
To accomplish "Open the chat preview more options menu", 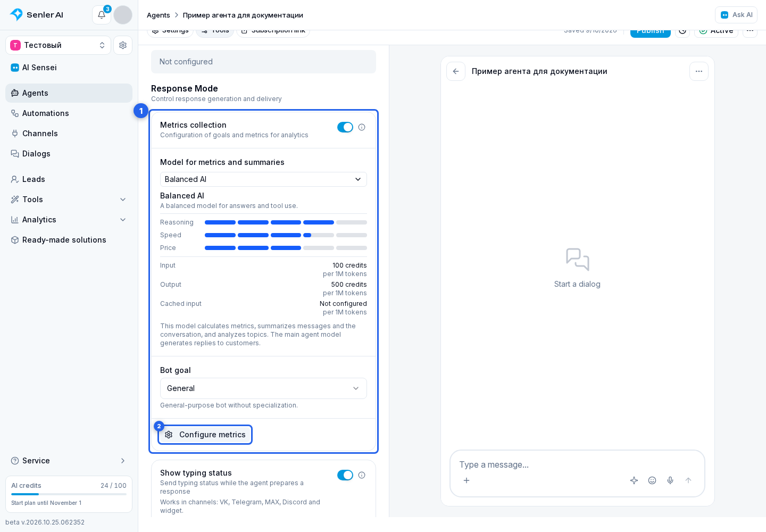I will pyautogui.click(x=699, y=71).
